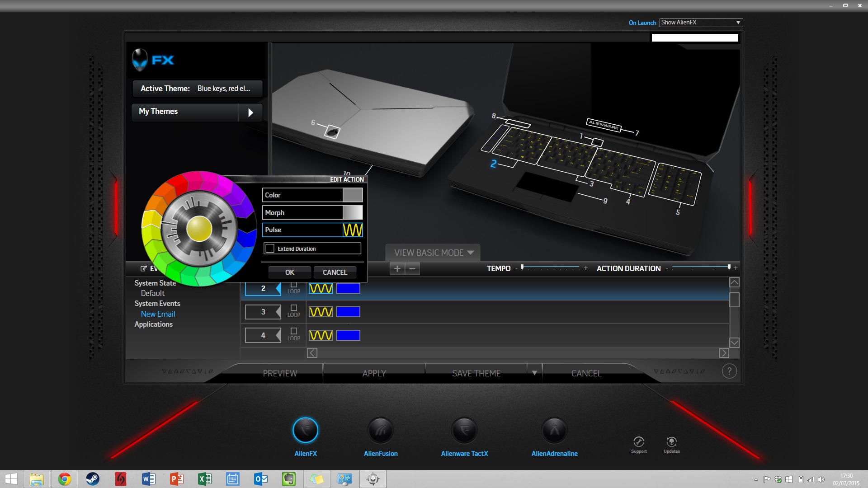
Task: Select the Pulse lighting action type
Action: [312, 229]
